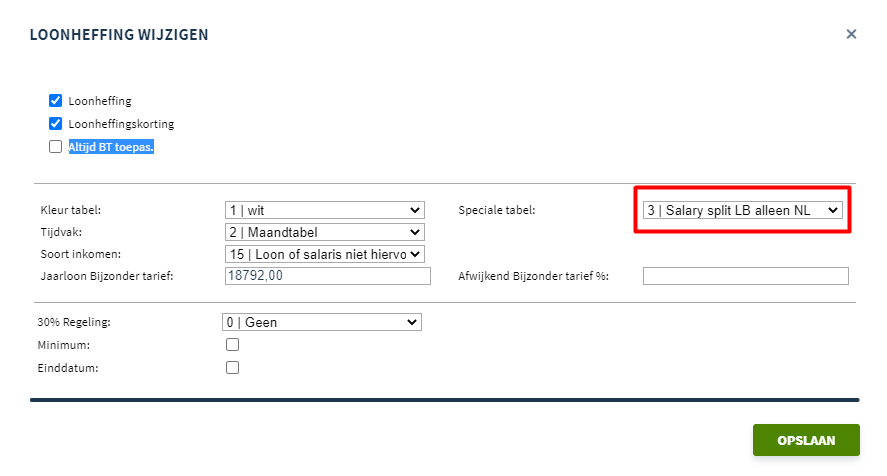Expand the Tijdvak Maandtabel dropdown
The width and height of the screenshot is (887, 476).
coord(325,232)
